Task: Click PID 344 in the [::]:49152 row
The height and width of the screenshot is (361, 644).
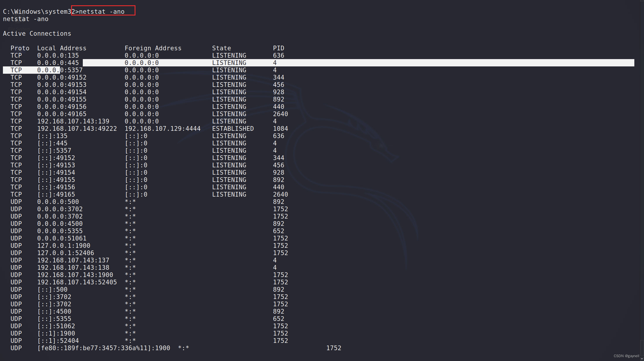Action: point(279,158)
